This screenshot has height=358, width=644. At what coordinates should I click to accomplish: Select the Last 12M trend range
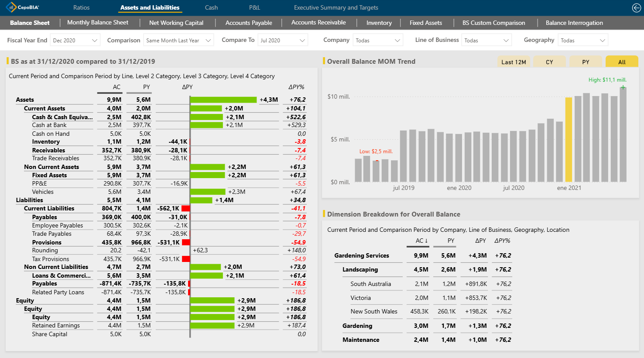(x=514, y=62)
